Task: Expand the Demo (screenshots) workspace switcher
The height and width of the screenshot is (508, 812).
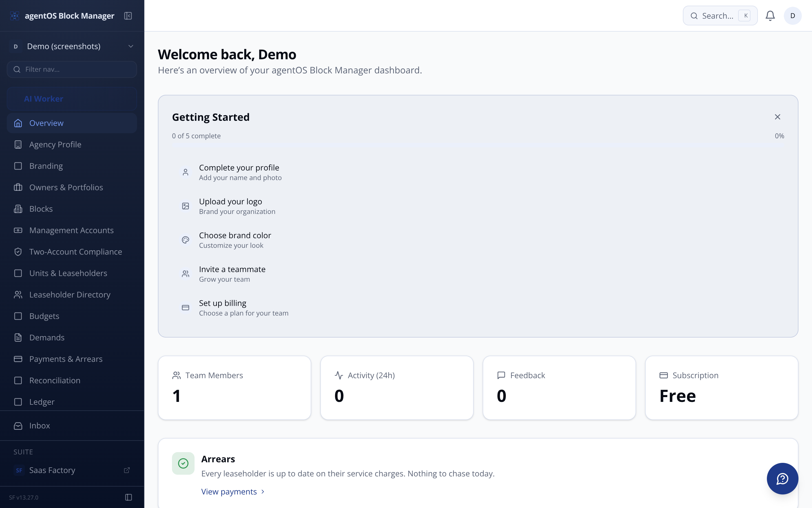Action: pos(72,46)
